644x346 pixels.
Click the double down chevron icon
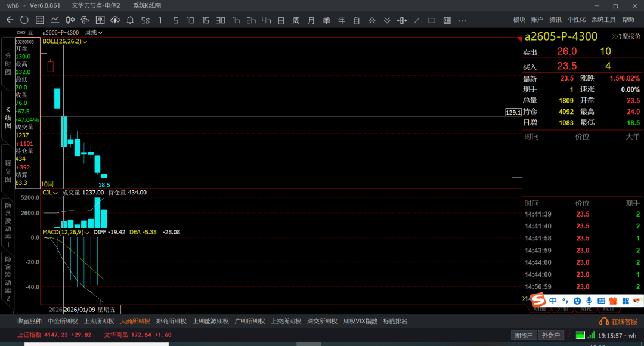(387, 20)
